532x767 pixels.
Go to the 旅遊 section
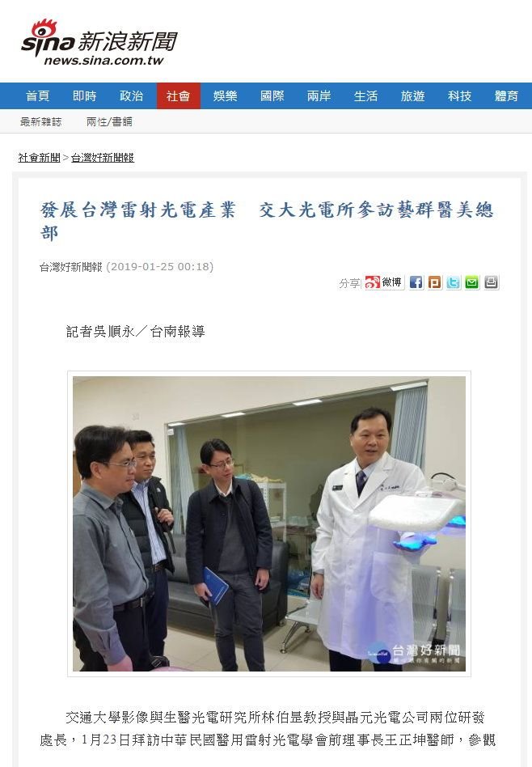412,95
